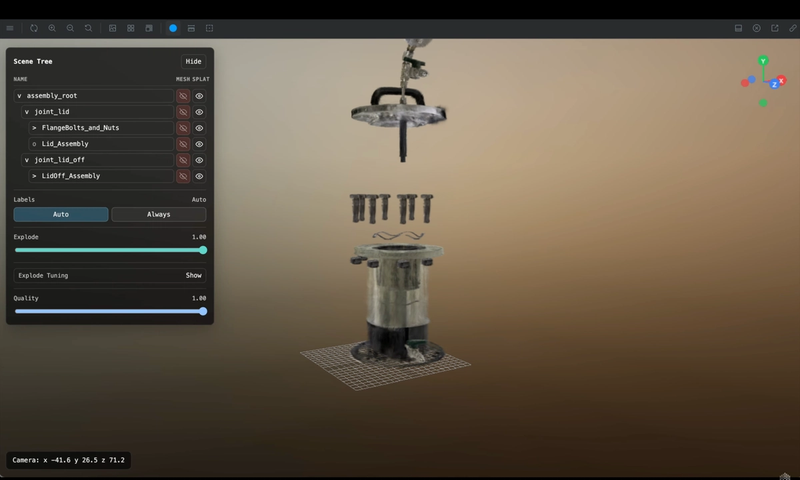Collapse the joint_lid_off tree node

pos(27,160)
